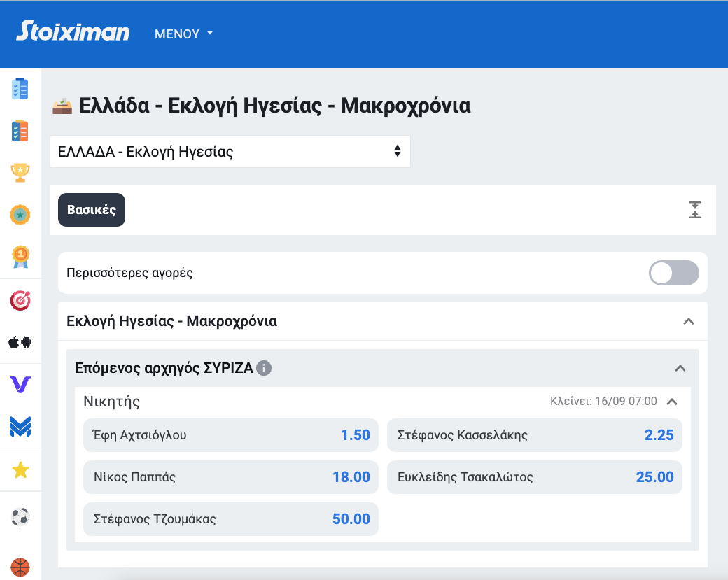728x580 pixels.
Task: Select the soccer ball sport icon
Action: [20, 517]
